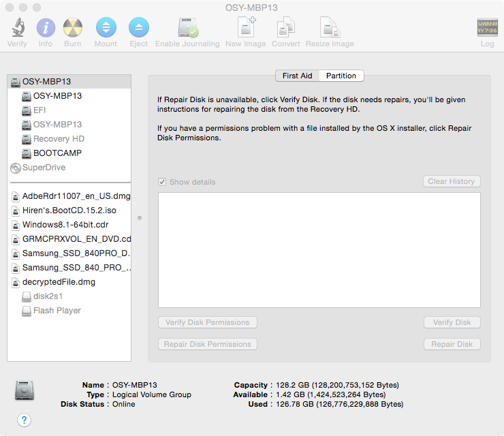Click the Convert image toolbar icon
The width and height of the screenshot is (504, 436).
point(286,27)
